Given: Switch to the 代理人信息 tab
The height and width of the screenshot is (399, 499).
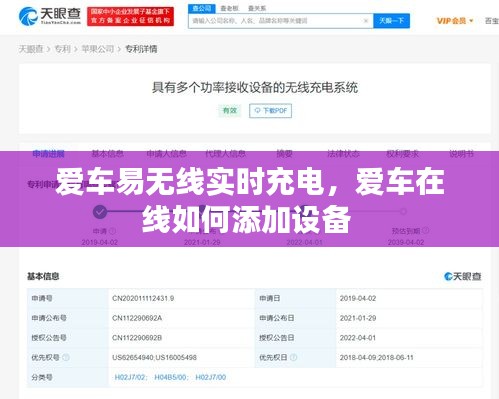Looking at the screenshot, I should pyautogui.click(x=225, y=154).
